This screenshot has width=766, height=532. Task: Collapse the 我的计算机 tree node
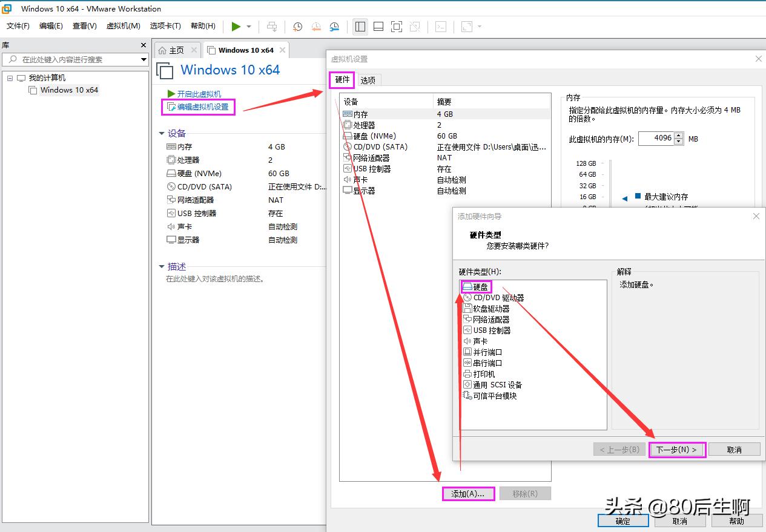point(10,77)
